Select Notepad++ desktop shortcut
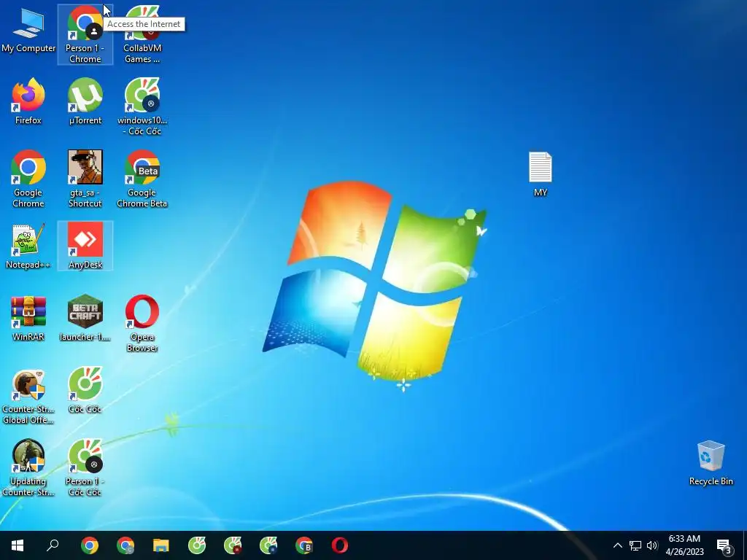Image resolution: width=747 pixels, height=560 pixels. click(28, 246)
